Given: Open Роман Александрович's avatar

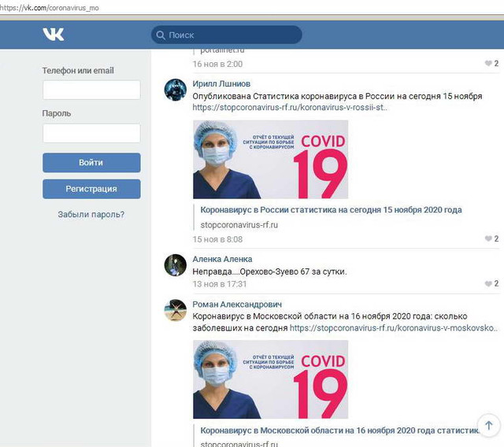Looking at the screenshot, I should pos(175,311).
